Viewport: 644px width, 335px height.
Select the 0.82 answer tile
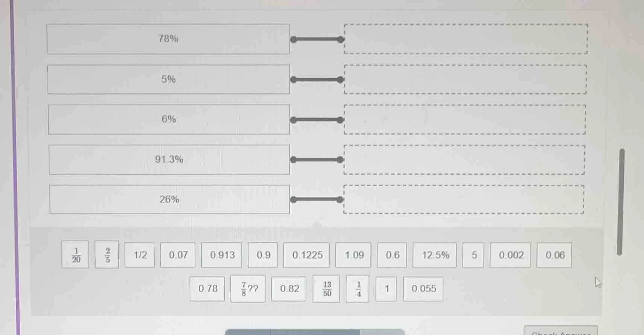(x=289, y=289)
